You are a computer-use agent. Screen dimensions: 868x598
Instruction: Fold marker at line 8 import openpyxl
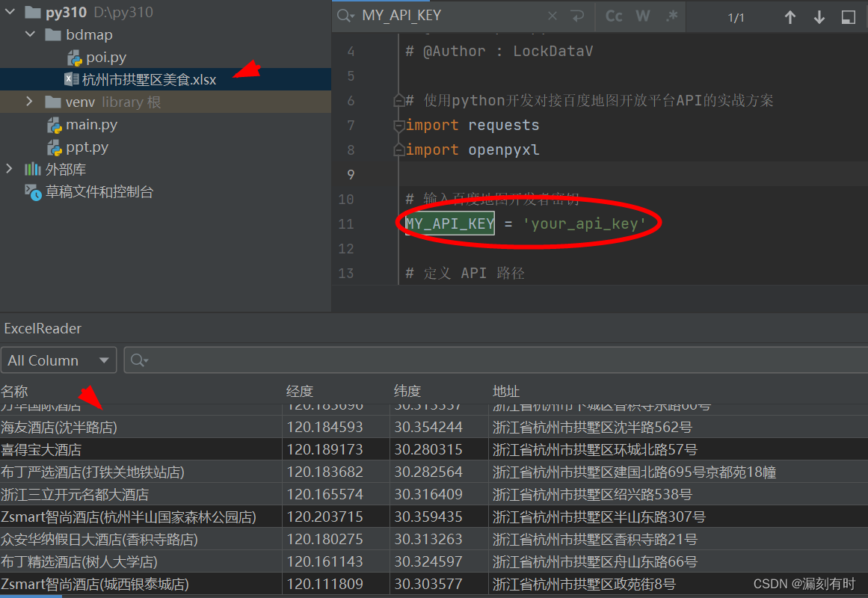tap(398, 150)
